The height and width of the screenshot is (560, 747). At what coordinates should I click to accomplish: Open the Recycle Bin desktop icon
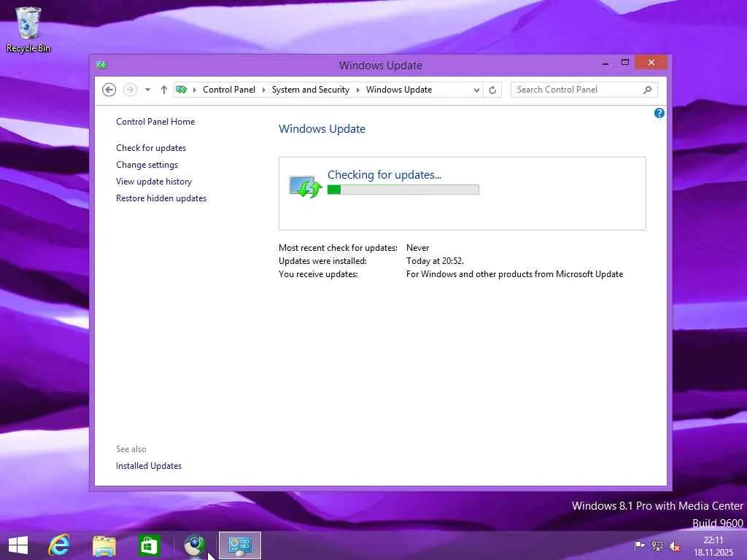pos(28,29)
